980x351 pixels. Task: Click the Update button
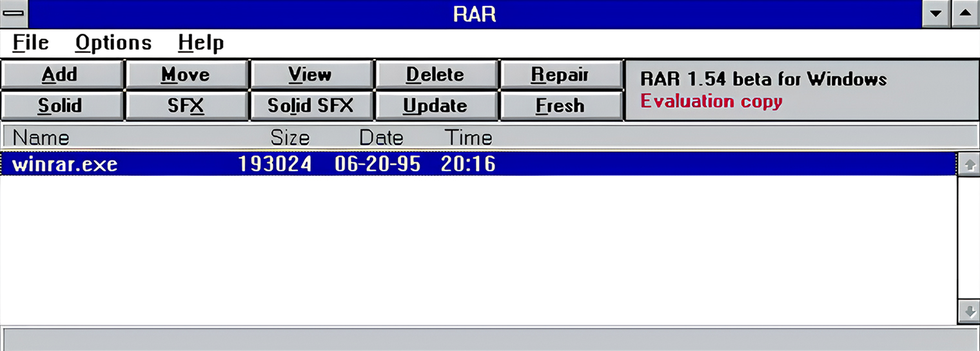tap(437, 105)
